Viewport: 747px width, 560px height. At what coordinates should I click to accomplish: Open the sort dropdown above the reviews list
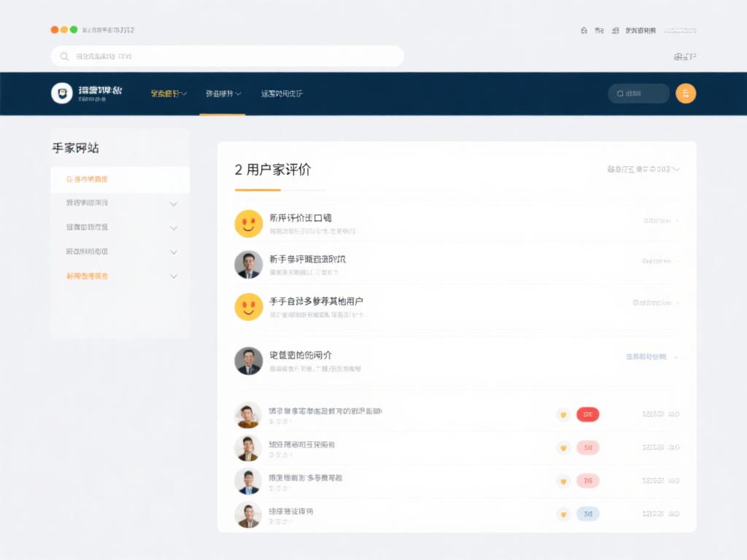pos(642,168)
